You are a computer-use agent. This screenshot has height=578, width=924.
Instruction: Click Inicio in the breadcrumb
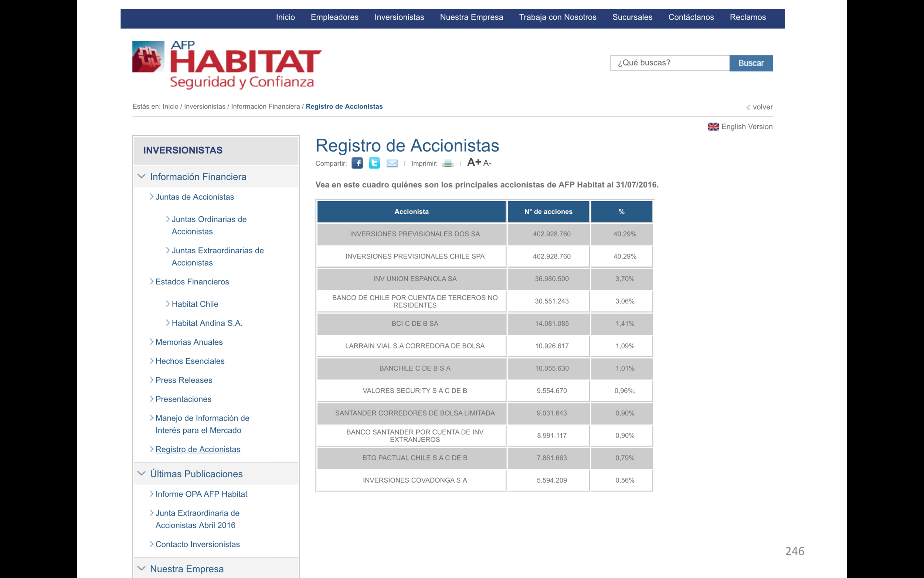[x=170, y=107]
